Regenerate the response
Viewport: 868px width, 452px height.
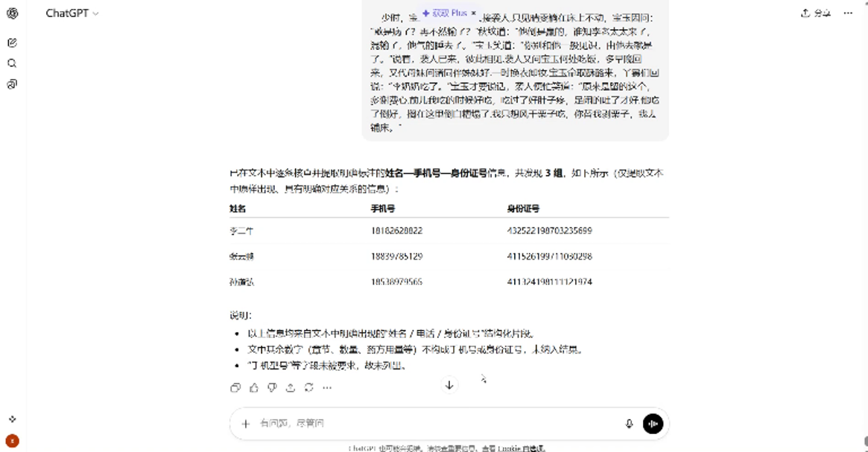coord(309,388)
